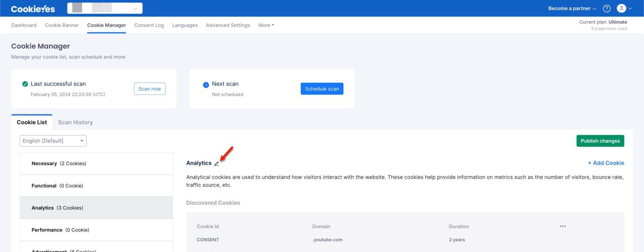This screenshot has height=252, width=644.
Task: Click the Publish changes button
Action: tap(600, 141)
